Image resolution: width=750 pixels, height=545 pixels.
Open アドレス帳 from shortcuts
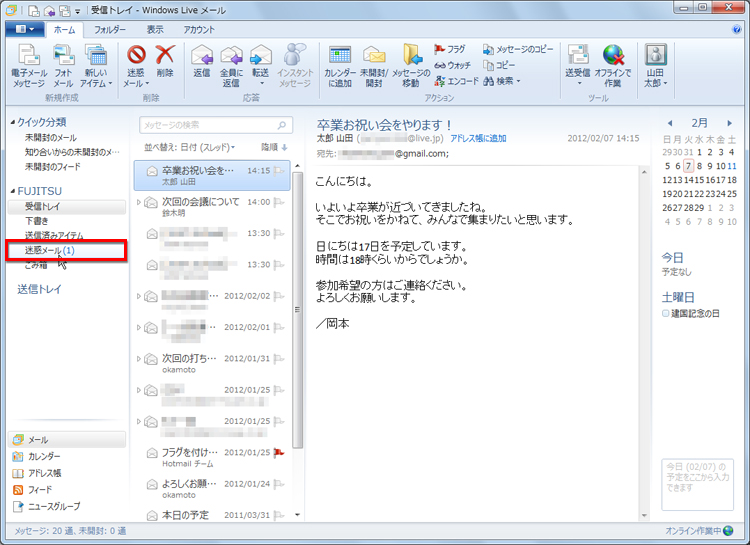pyautogui.click(x=37, y=473)
